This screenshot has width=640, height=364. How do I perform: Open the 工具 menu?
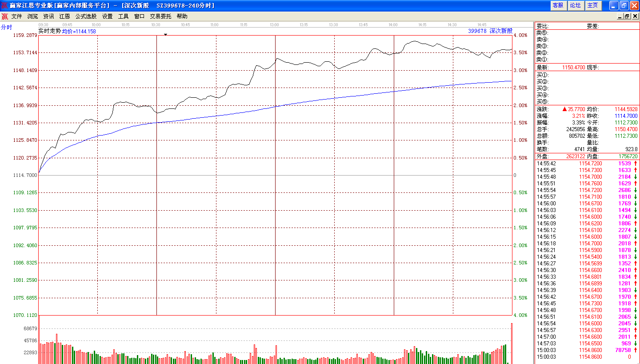point(123,16)
